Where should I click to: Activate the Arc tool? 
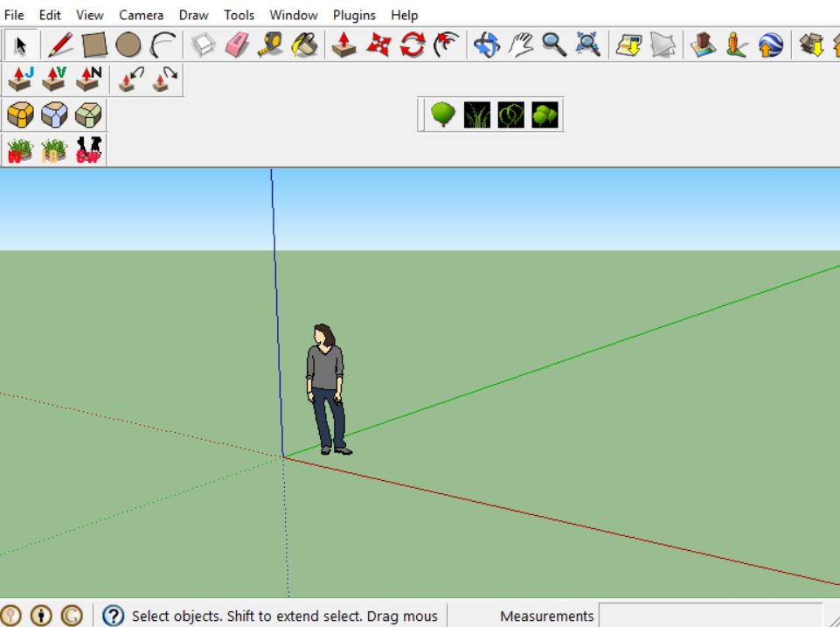pos(163,45)
